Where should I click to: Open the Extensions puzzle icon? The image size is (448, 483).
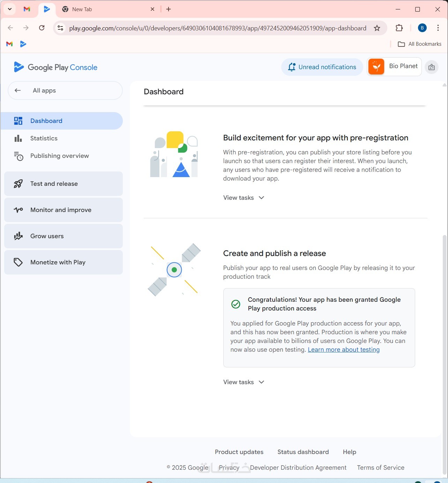click(x=399, y=28)
